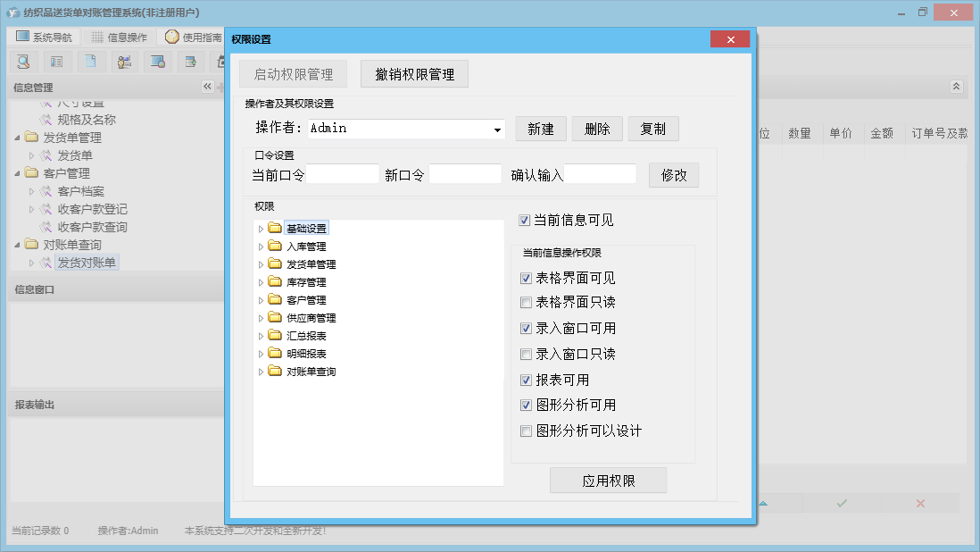Click 新建 operator button
This screenshot has height=552, width=980.
tap(541, 129)
